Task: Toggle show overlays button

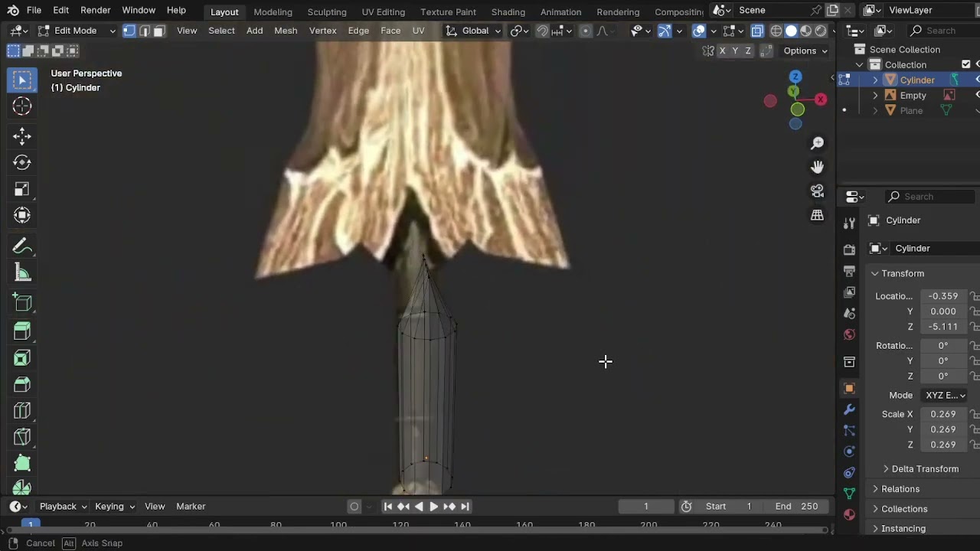Action: tap(699, 31)
